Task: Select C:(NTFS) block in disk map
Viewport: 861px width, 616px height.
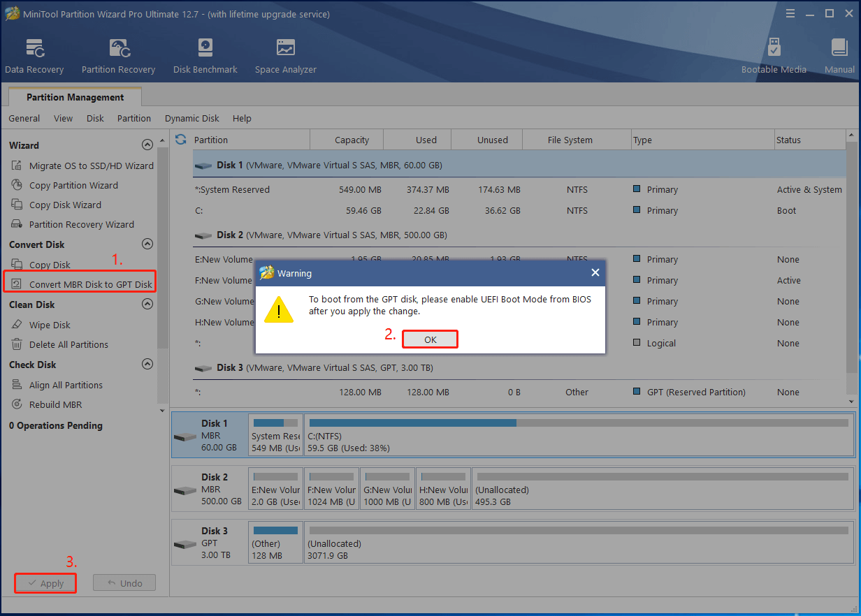Action: 579,434
